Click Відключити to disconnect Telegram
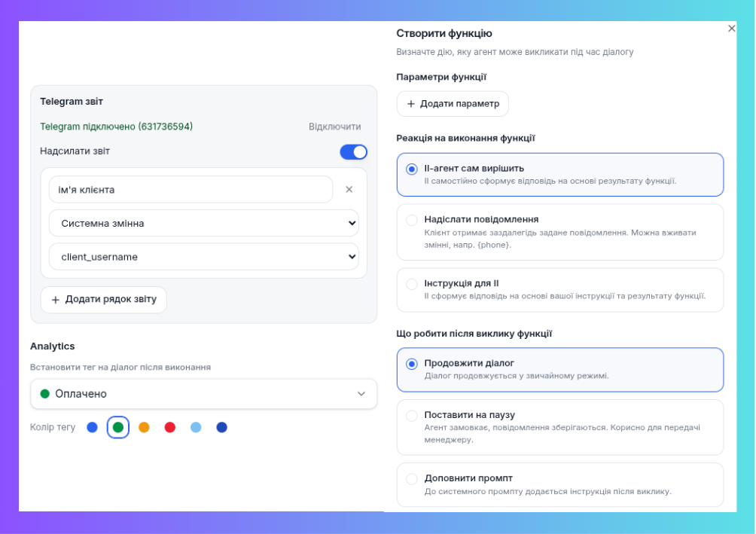This screenshot has width=756, height=534. [334, 127]
